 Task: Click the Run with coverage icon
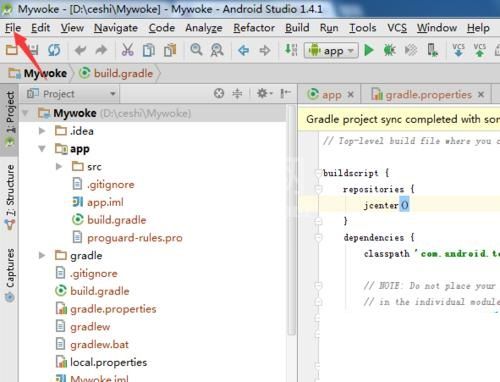[x=411, y=50]
